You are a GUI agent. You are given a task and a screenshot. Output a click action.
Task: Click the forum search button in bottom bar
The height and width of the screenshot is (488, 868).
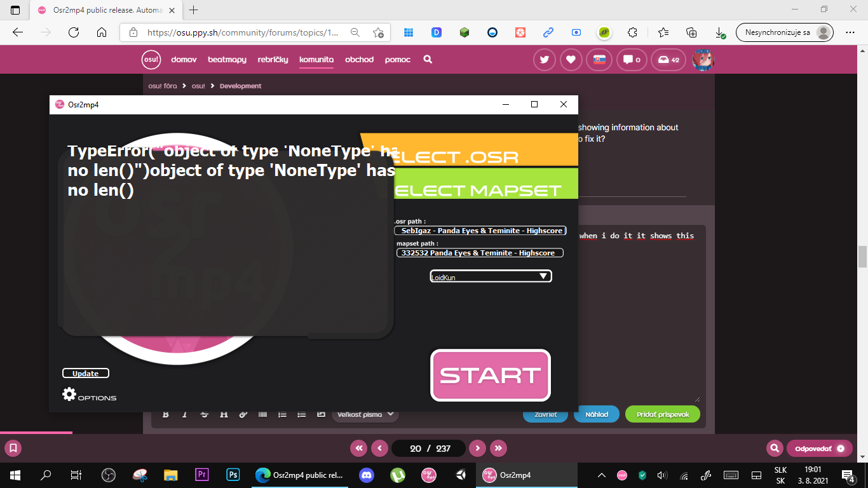(774, 449)
